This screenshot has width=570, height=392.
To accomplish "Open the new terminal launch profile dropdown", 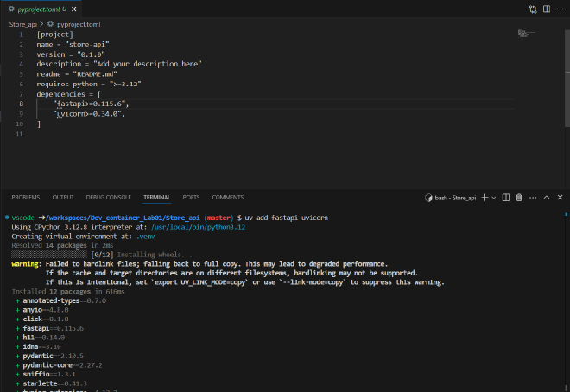I will 494,198.
